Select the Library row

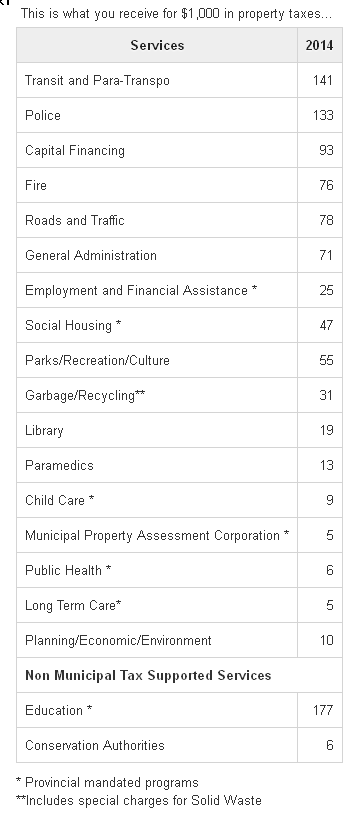[x=179, y=430]
